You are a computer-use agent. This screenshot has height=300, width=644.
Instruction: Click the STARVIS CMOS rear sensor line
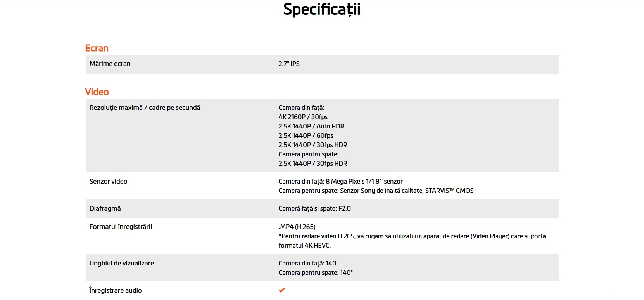(376, 191)
